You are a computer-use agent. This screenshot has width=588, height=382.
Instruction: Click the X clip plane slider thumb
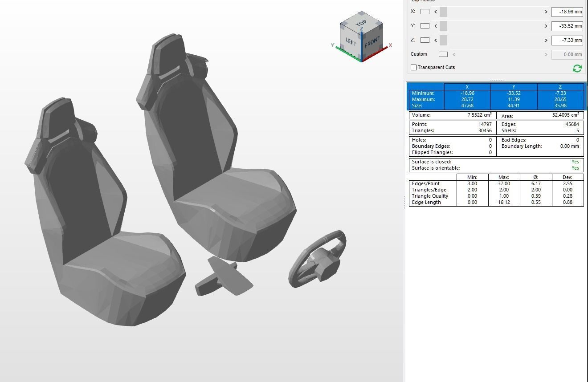[443, 12]
